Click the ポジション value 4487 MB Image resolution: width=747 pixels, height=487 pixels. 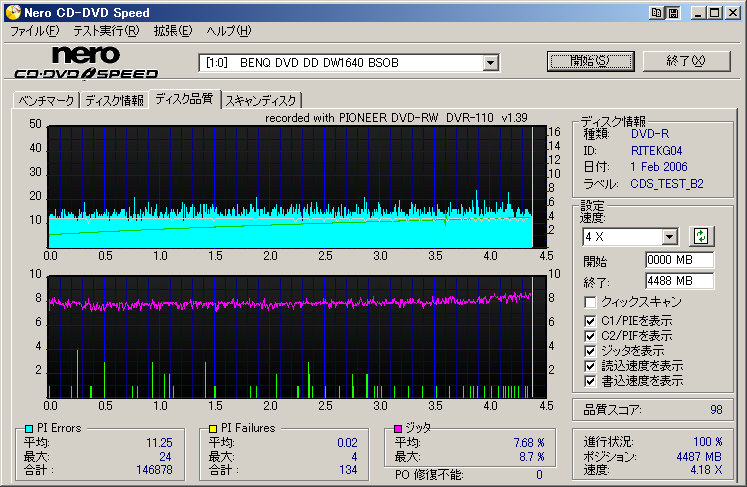coord(699,457)
